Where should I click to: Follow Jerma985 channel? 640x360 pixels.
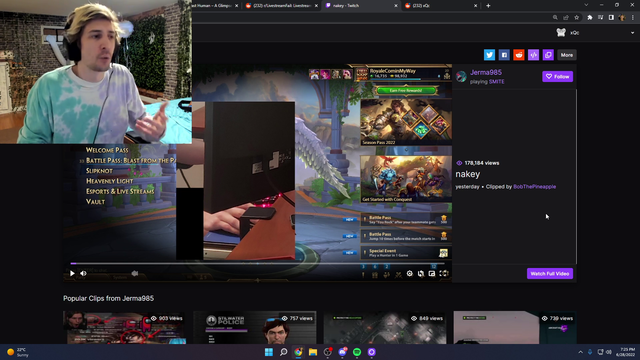[558, 76]
